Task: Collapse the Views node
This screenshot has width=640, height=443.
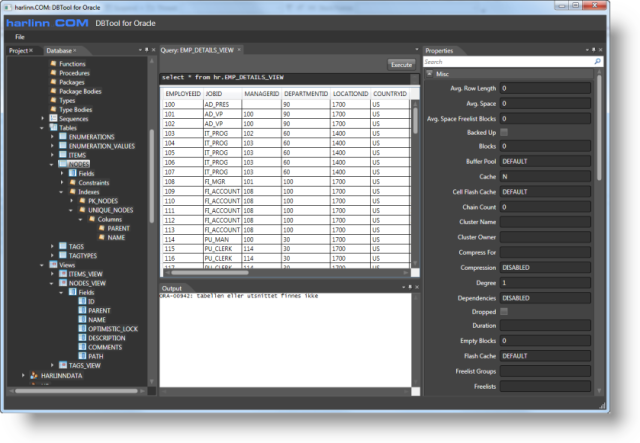Action: click(42, 265)
